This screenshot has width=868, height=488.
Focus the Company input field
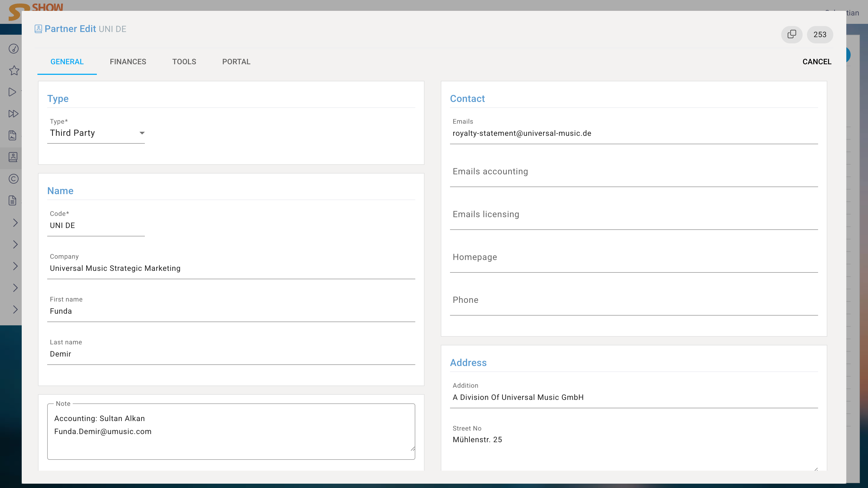click(231, 268)
